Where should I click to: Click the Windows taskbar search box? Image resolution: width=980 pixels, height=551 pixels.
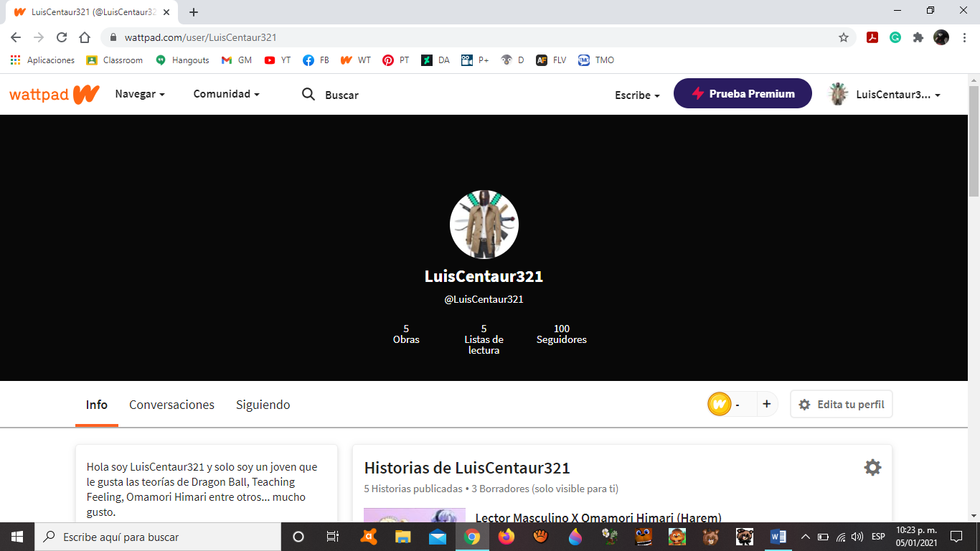click(158, 537)
